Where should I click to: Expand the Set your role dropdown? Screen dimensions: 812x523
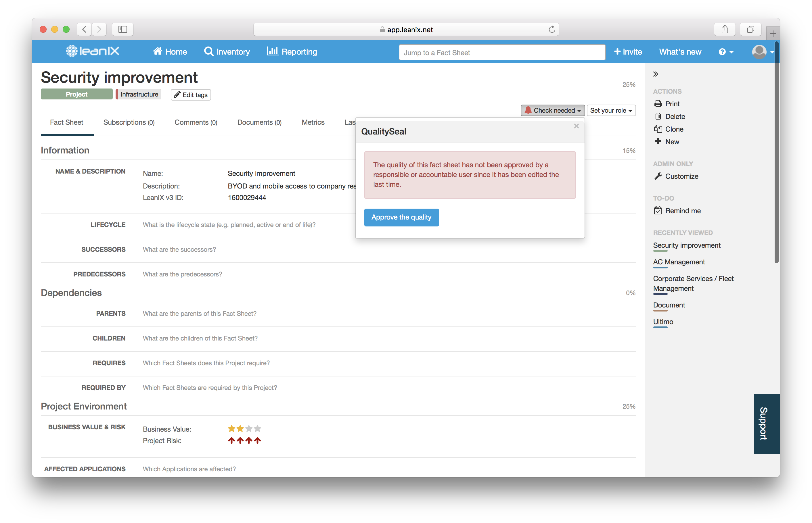pos(611,110)
